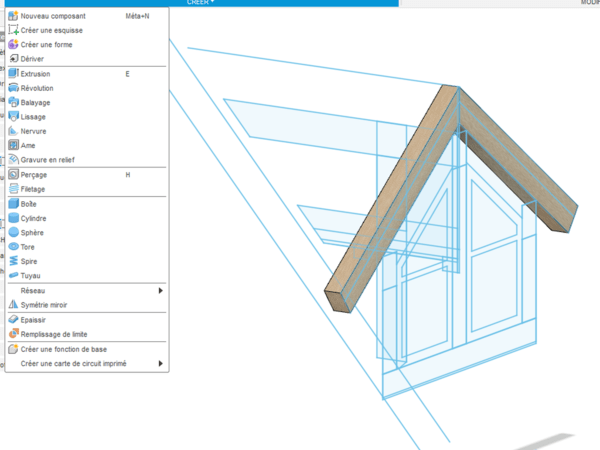Select Remplissage de limite option
The image size is (600, 450).
(60, 334)
